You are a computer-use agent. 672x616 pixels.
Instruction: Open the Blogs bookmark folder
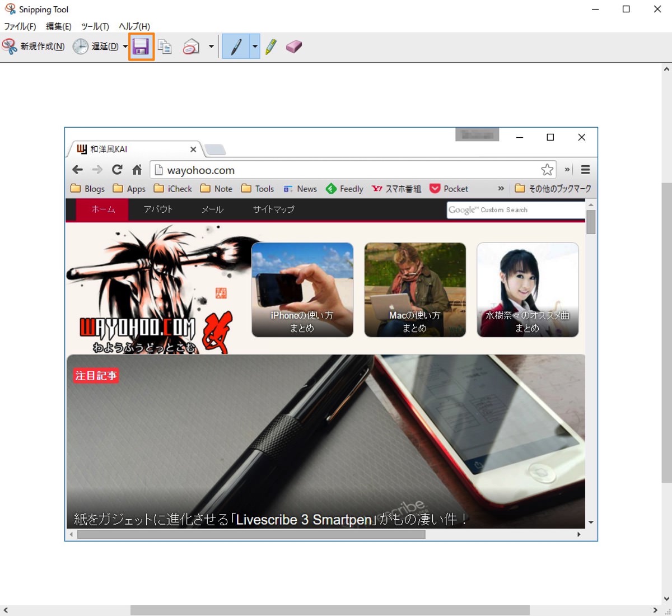pos(88,189)
